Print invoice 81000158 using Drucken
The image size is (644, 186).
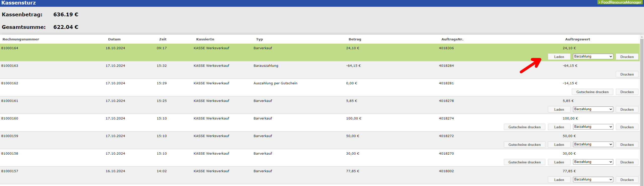(x=627, y=162)
